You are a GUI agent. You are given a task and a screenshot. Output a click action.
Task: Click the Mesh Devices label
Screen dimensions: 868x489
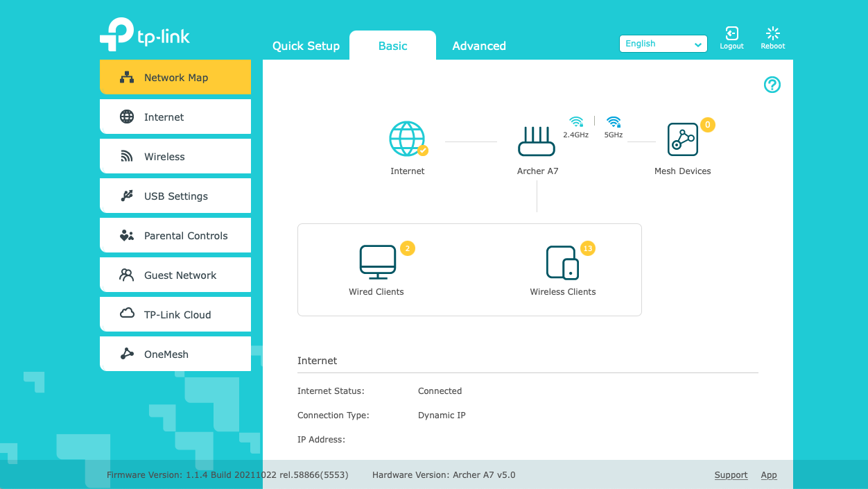[683, 171]
